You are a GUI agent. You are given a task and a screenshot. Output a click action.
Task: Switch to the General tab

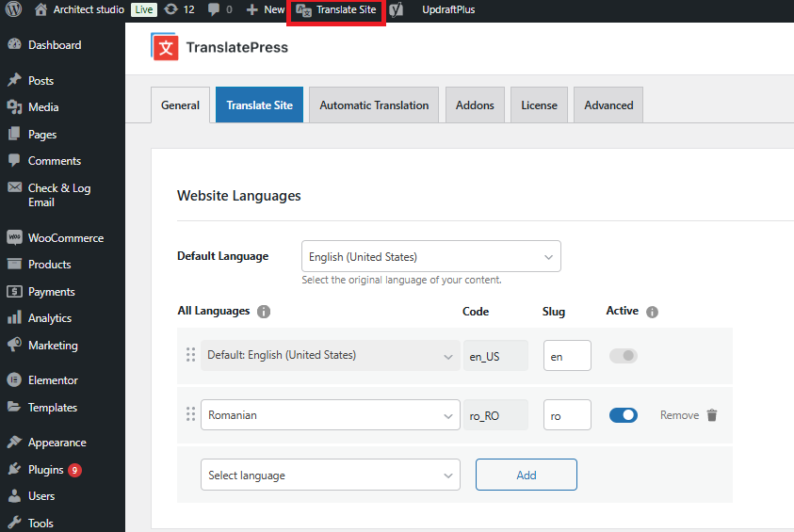pos(180,105)
